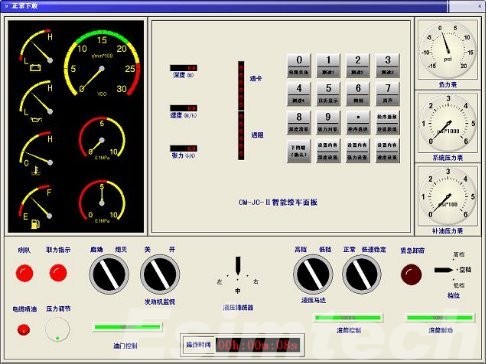This screenshot has width=486, height=364.
Task: Click the 系统压力表 system pressure gauge
Action: [448, 123]
